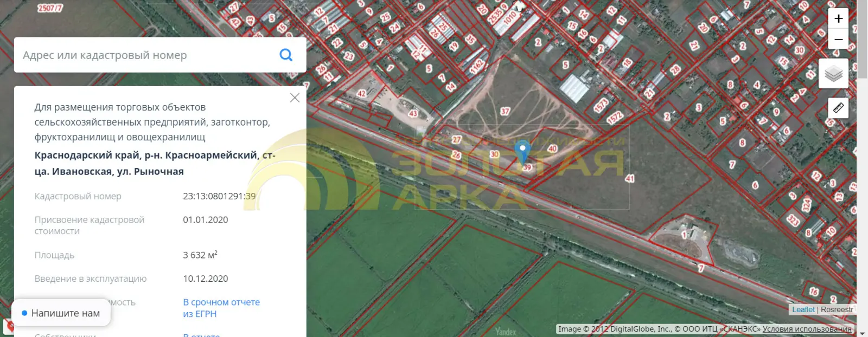
Task: Click the blue location pin marker
Action: 522,152
